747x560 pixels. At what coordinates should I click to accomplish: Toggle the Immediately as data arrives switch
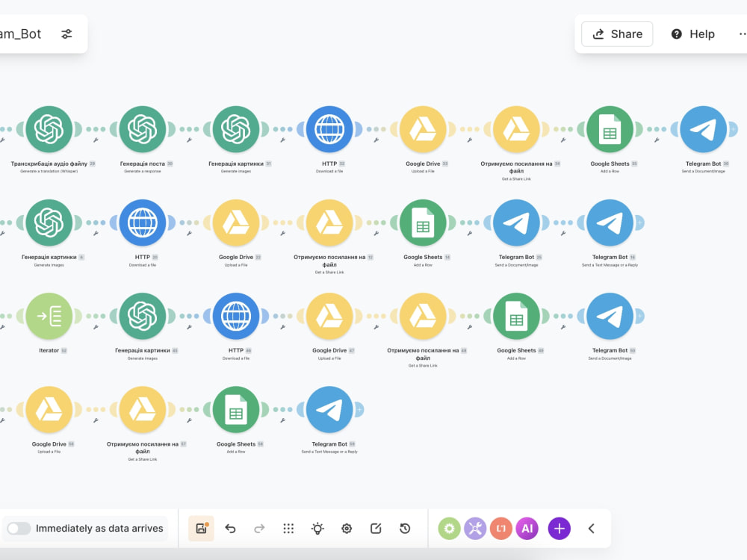tap(19, 528)
